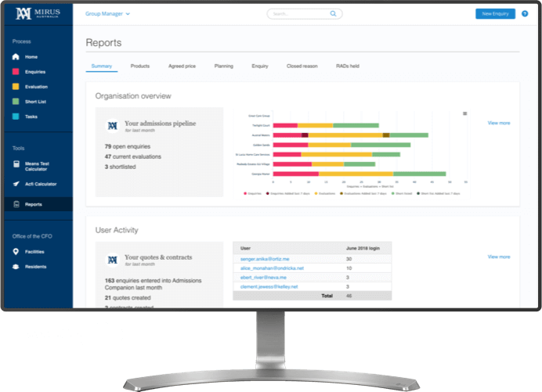Click the Total row in user table
This screenshot has width=542, height=392.
[313, 296]
